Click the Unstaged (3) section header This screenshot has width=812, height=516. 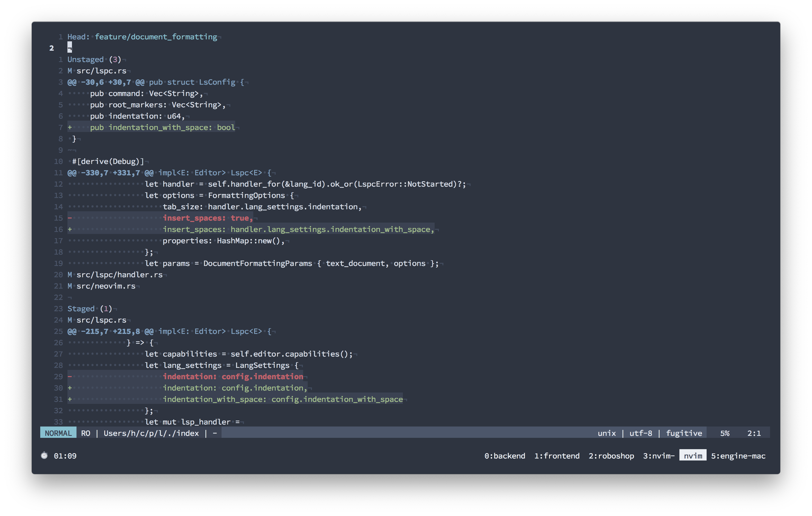[94, 59]
